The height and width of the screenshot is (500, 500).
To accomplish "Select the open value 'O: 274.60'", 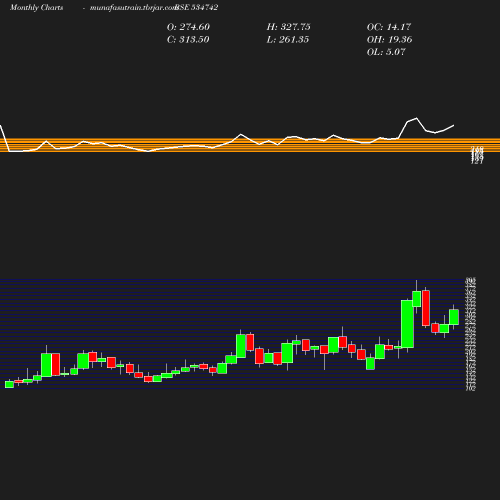I will click(x=188, y=27).
